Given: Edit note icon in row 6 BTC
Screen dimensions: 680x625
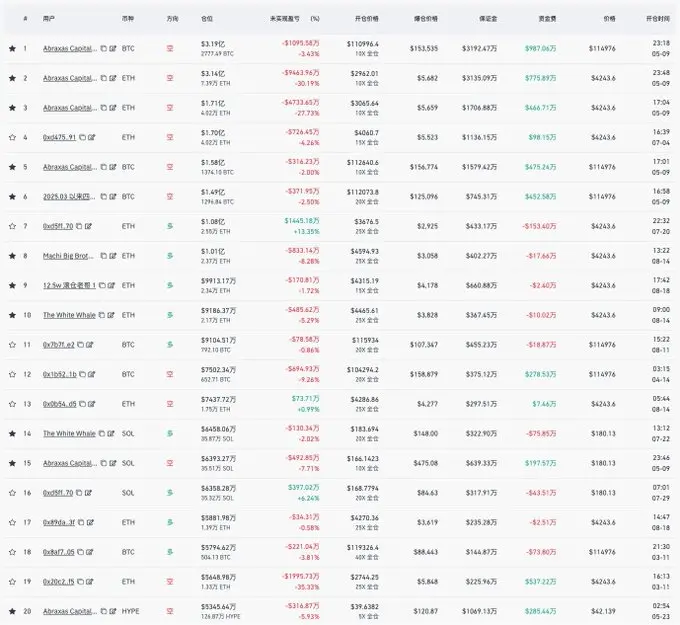Looking at the screenshot, I should 113,196.
